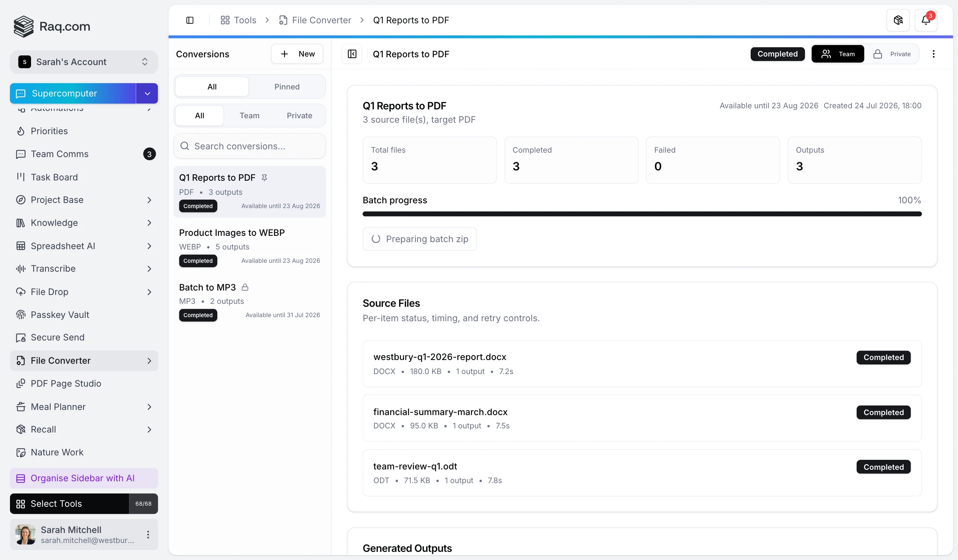The height and width of the screenshot is (560, 958).
Task: Expand the Meal Planner chevron
Action: click(149, 407)
